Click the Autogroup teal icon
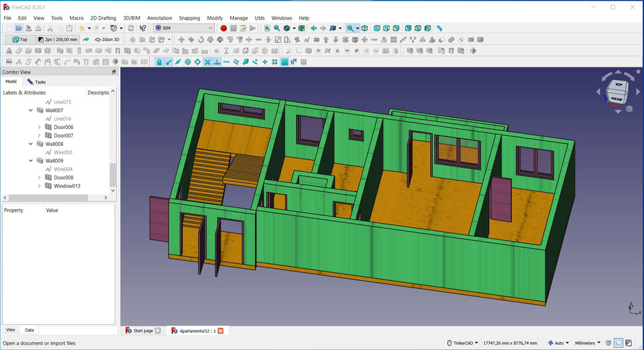This screenshot has width=644, height=350. pos(86,40)
